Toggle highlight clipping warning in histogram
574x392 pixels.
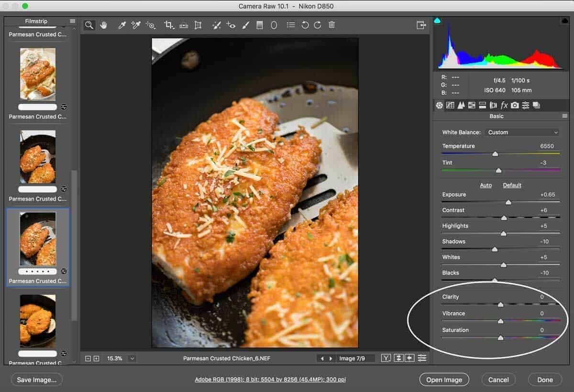564,21
